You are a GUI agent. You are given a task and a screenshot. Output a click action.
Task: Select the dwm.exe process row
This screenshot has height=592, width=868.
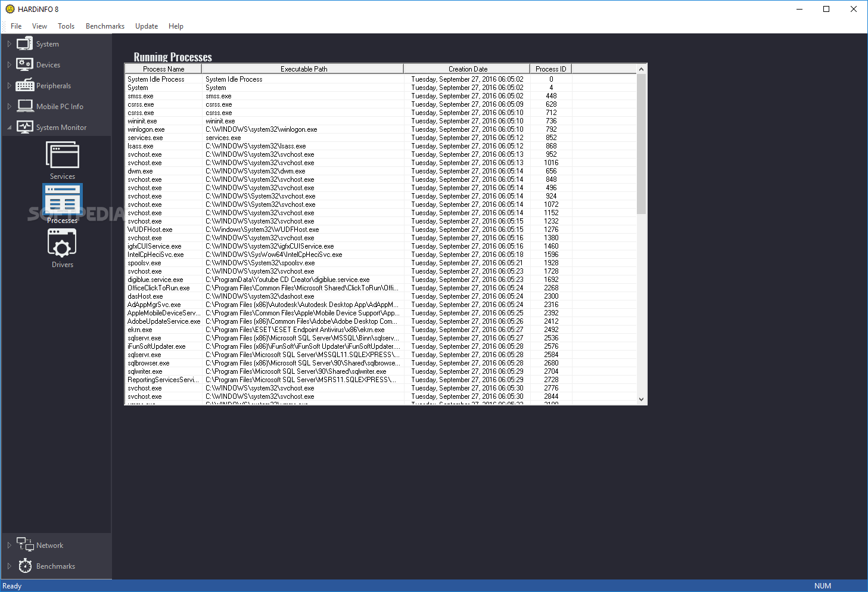click(380, 171)
